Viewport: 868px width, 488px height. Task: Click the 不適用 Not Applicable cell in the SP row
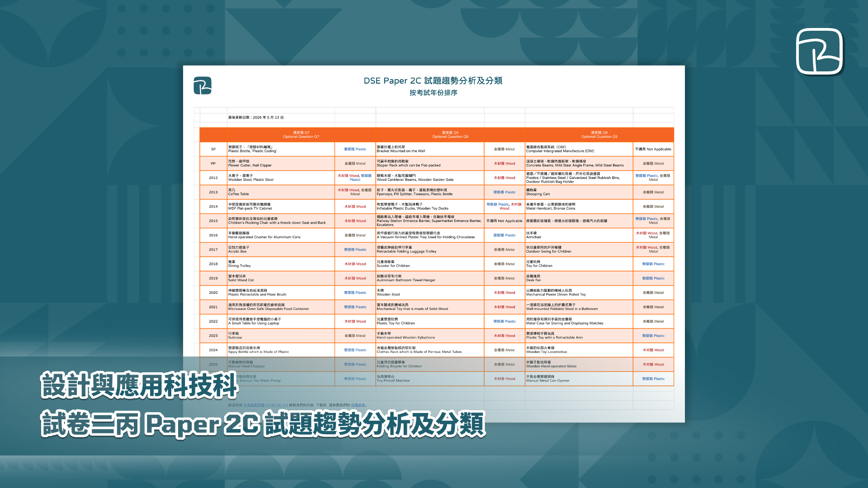pyautogui.click(x=653, y=149)
